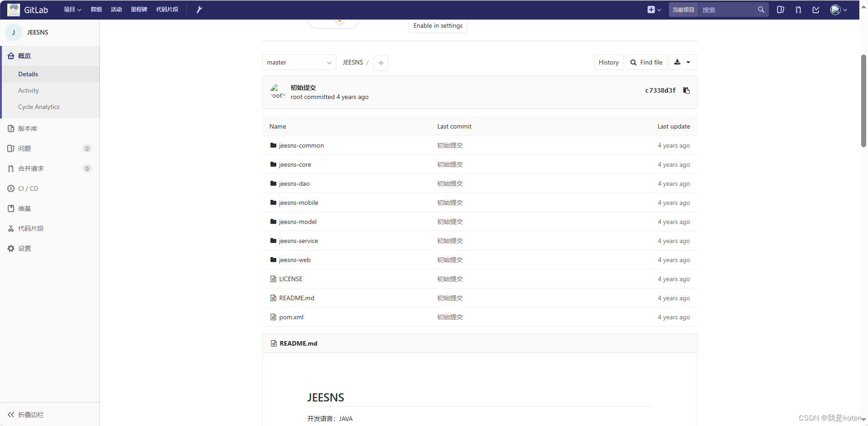
Task: Click Enable in settings button
Action: (x=438, y=26)
